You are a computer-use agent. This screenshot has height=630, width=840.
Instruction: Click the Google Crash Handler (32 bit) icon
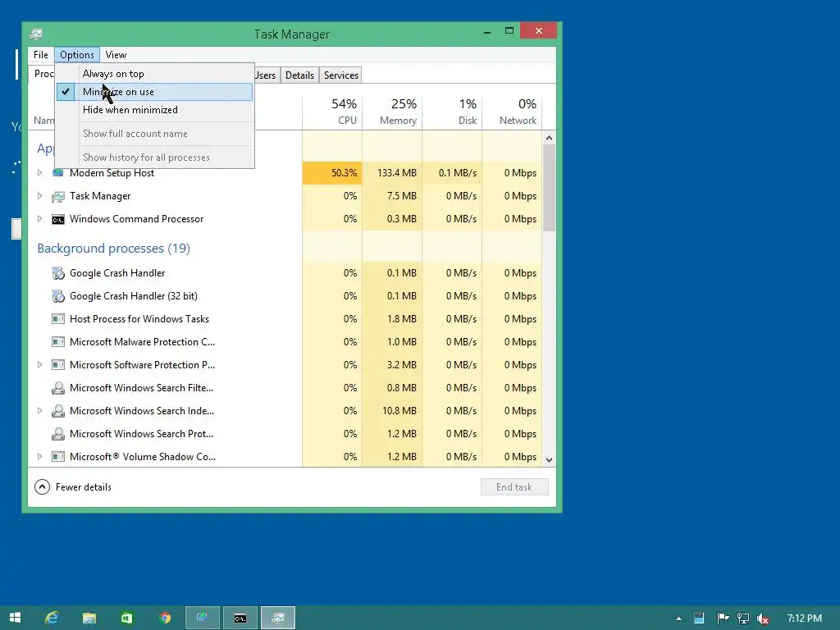click(x=58, y=296)
